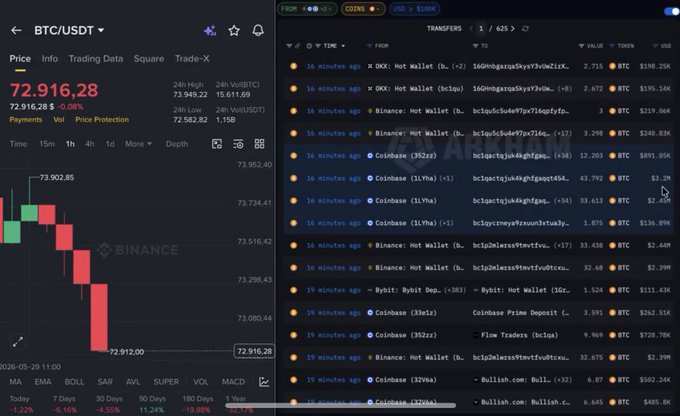Expand the (+383) Bybit deposit addresses
This screenshot has height=416, width=680.
[x=455, y=290]
